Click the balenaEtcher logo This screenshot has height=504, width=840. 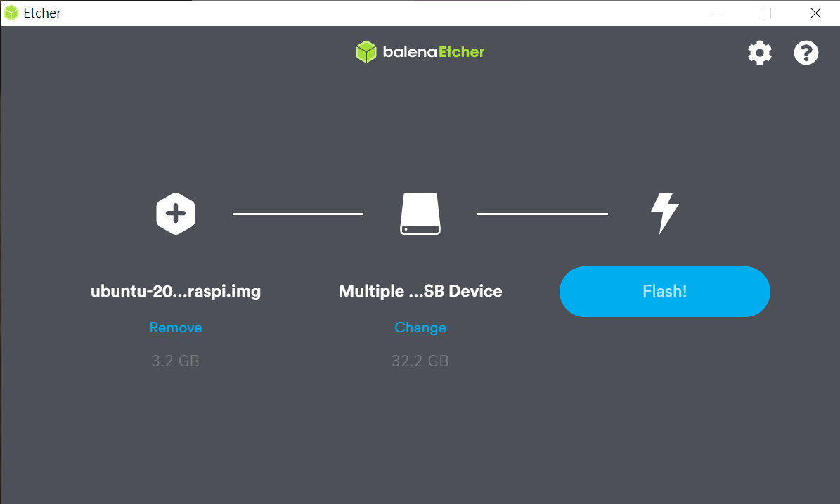tap(420, 52)
